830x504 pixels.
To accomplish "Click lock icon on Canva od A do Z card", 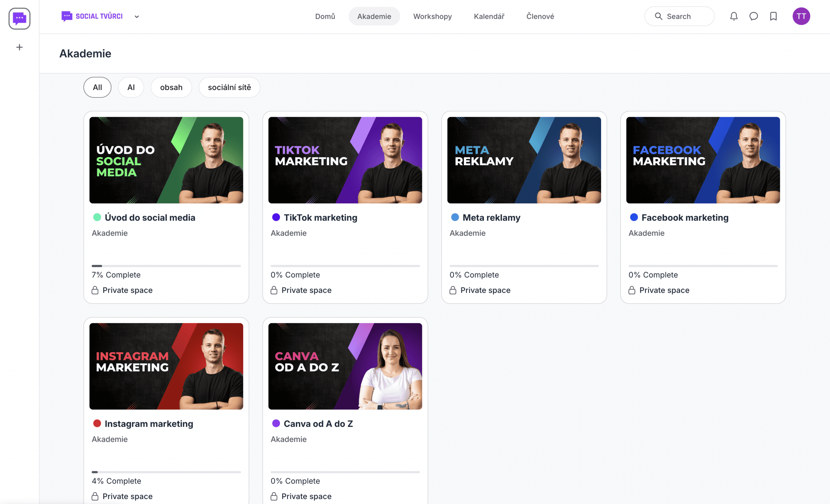I will 274,496.
